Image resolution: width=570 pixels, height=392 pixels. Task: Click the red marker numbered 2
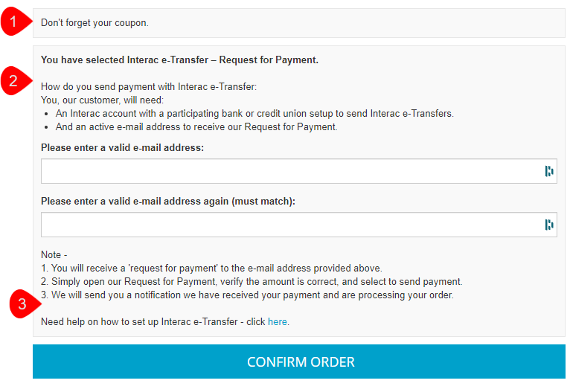[12, 79]
